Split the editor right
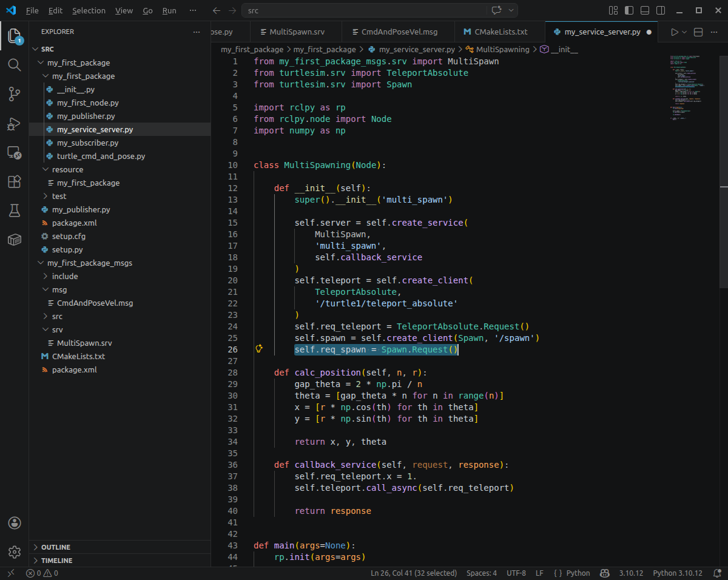 (698, 32)
